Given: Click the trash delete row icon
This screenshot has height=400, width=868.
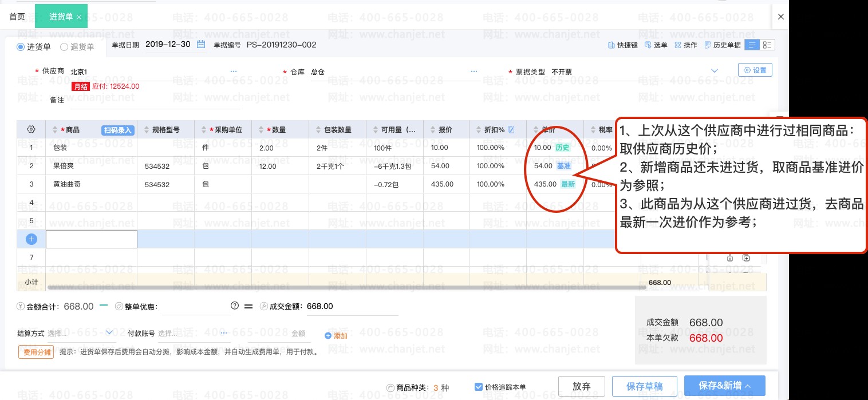Looking at the screenshot, I should pos(730,258).
